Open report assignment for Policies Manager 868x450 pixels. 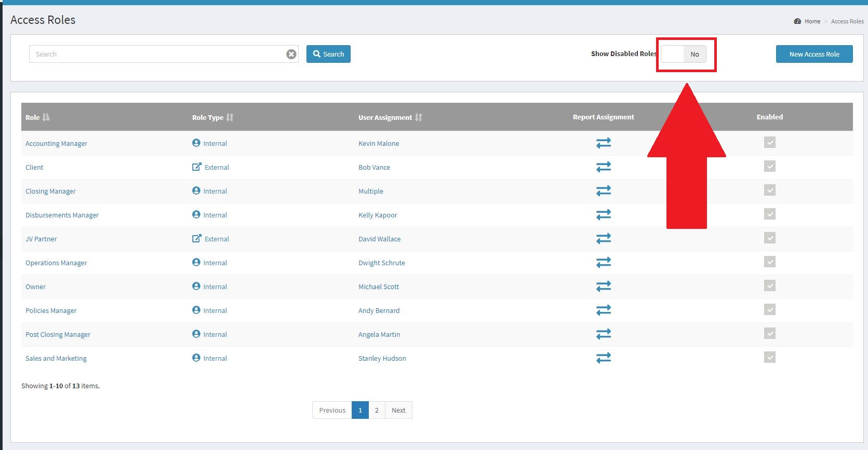click(x=603, y=310)
